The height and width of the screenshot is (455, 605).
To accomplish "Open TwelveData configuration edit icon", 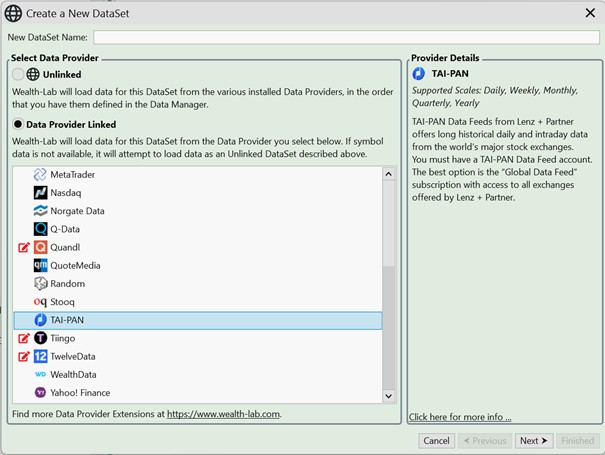I will coord(24,356).
